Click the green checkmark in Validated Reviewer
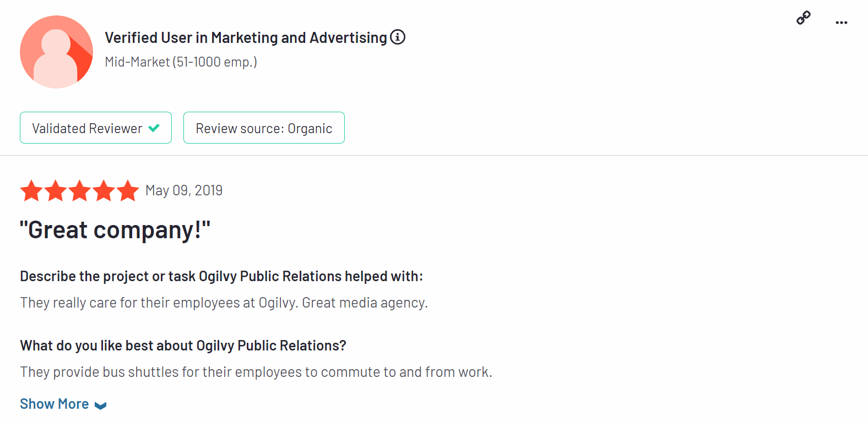 154,128
